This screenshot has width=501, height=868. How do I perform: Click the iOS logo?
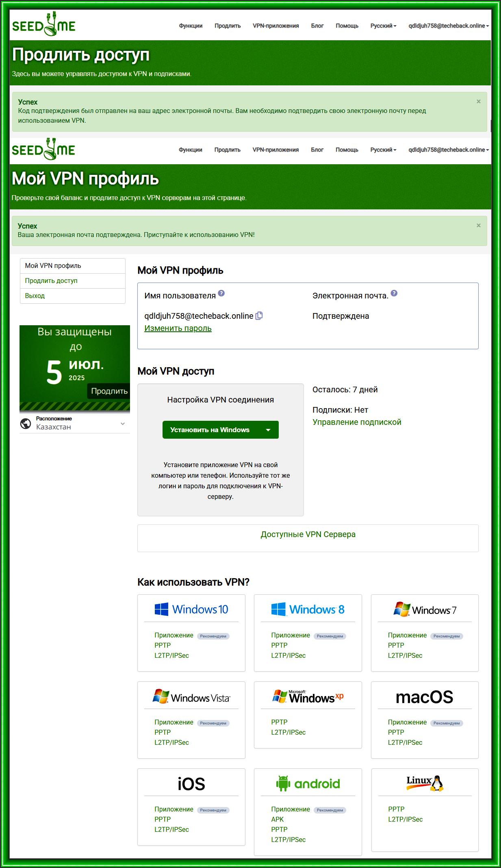(191, 784)
